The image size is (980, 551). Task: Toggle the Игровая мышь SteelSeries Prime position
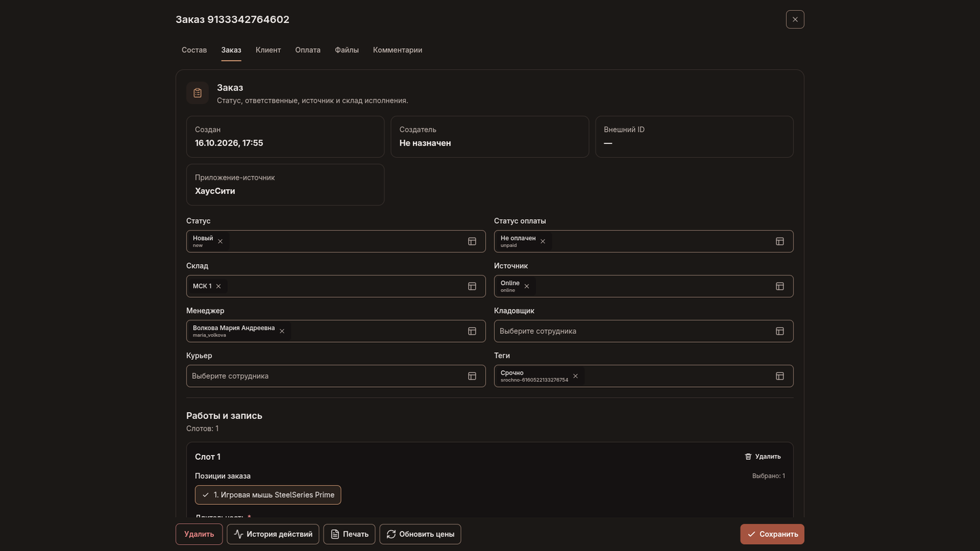coord(268,495)
